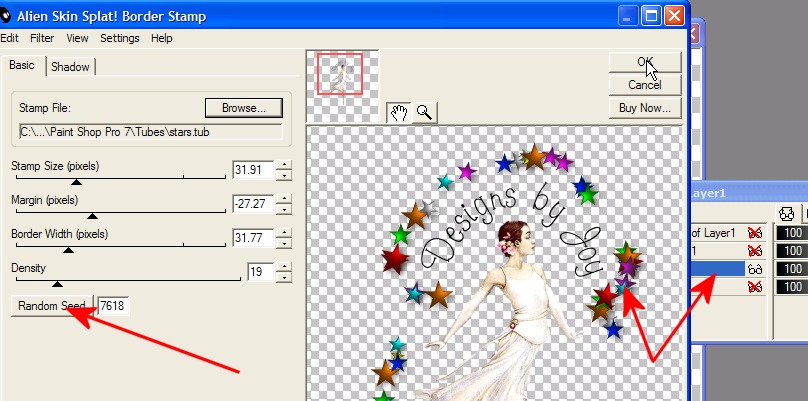Viewport: 808px width, 401px height.
Task: Decrease Density with down spinner arrow
Action: [283, 277]
